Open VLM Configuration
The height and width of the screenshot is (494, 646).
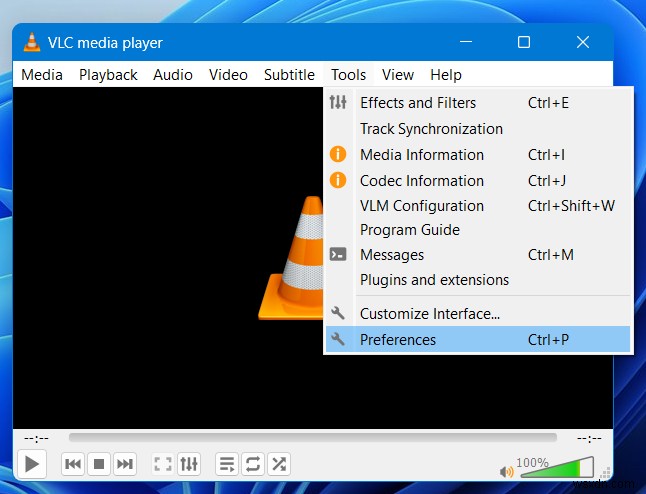[478, 206]
